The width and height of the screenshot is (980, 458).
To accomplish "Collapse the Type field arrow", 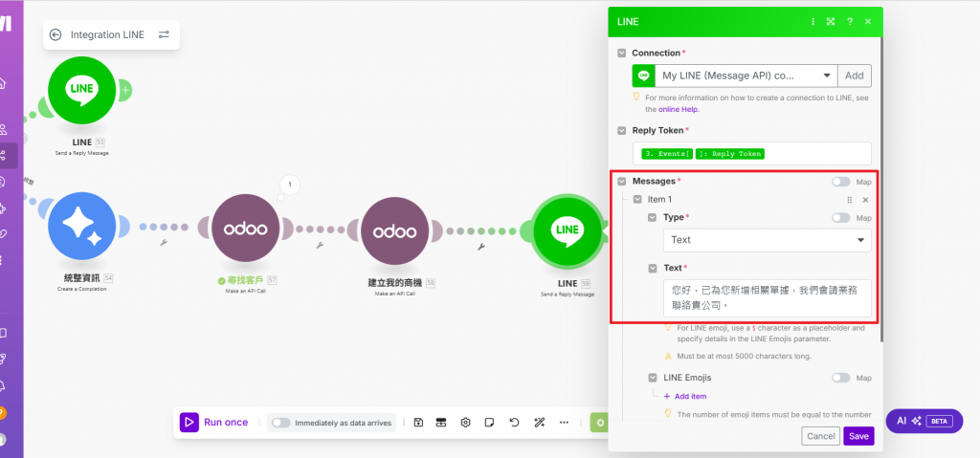I will [x=652, y=217].
